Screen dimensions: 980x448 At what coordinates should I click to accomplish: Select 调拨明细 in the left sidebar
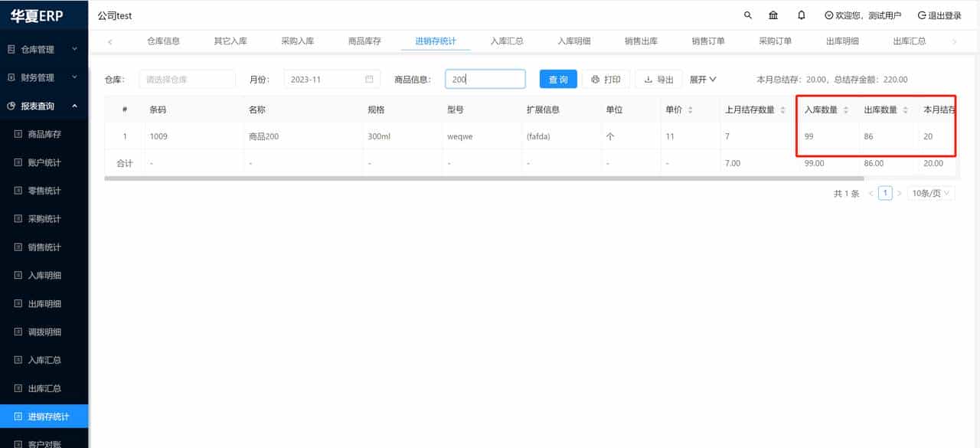coord(46,332)
